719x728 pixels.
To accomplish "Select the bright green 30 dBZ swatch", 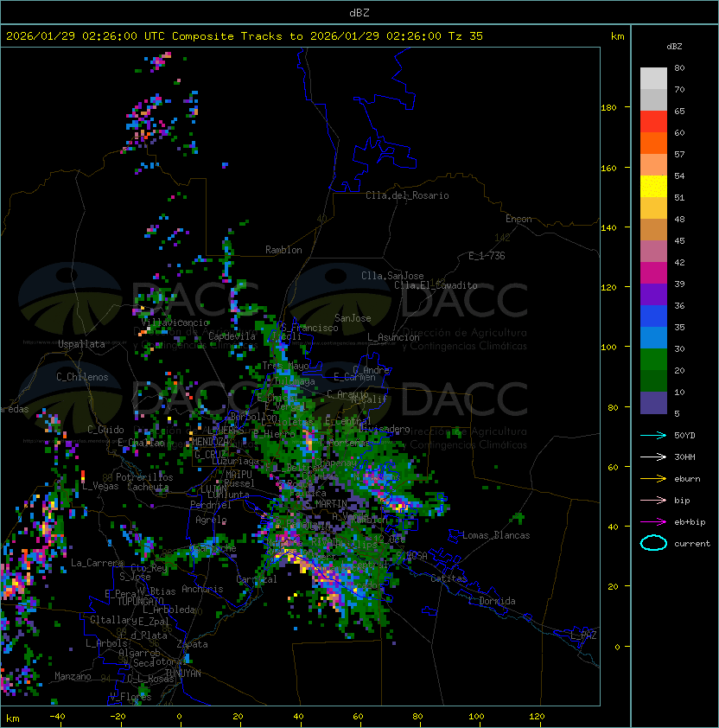I will coord(653,360).
